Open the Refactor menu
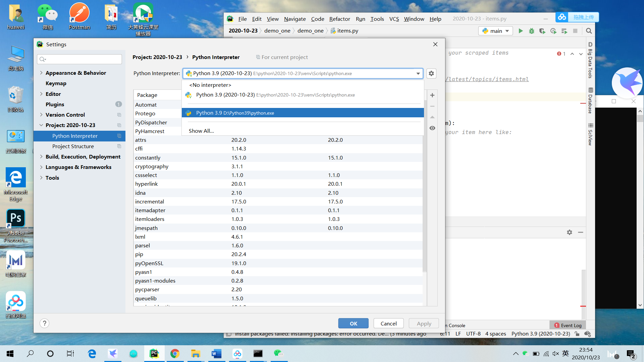644x362 pixels. tap(339, 19)
